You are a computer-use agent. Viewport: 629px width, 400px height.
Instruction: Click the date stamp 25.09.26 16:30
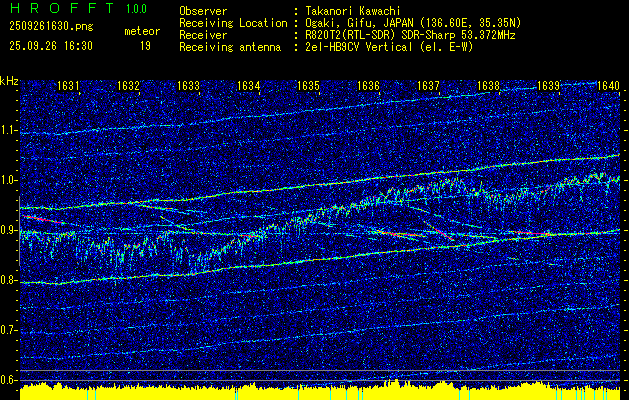click(51, 46)
